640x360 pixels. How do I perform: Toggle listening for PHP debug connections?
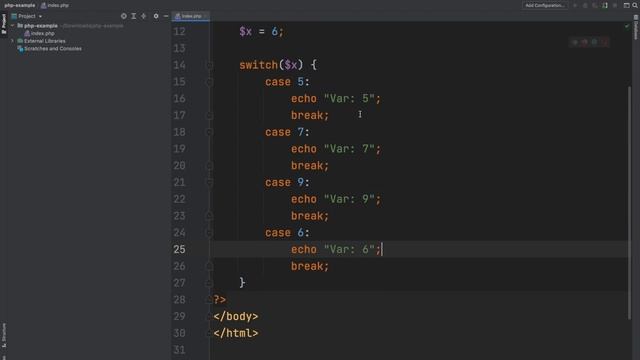click(605, 5)
